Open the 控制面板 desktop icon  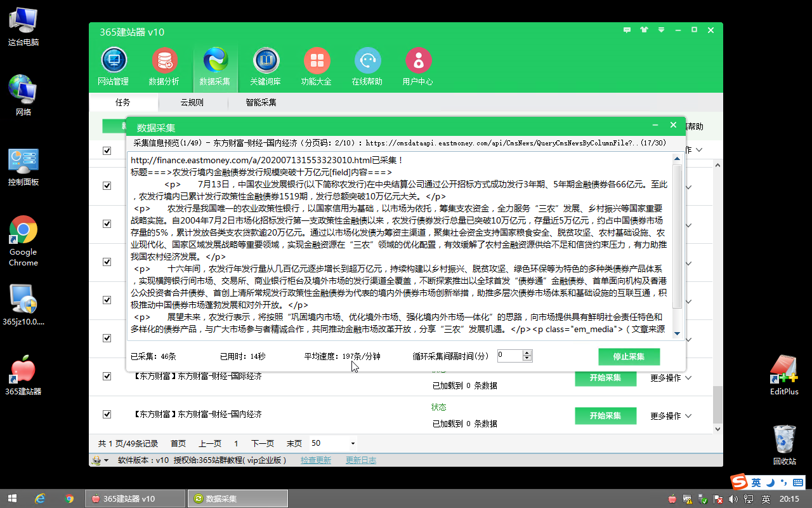(23, 167)
